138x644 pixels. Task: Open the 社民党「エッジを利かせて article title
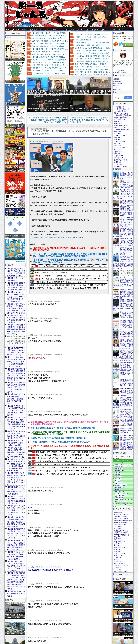click(68, 132)
